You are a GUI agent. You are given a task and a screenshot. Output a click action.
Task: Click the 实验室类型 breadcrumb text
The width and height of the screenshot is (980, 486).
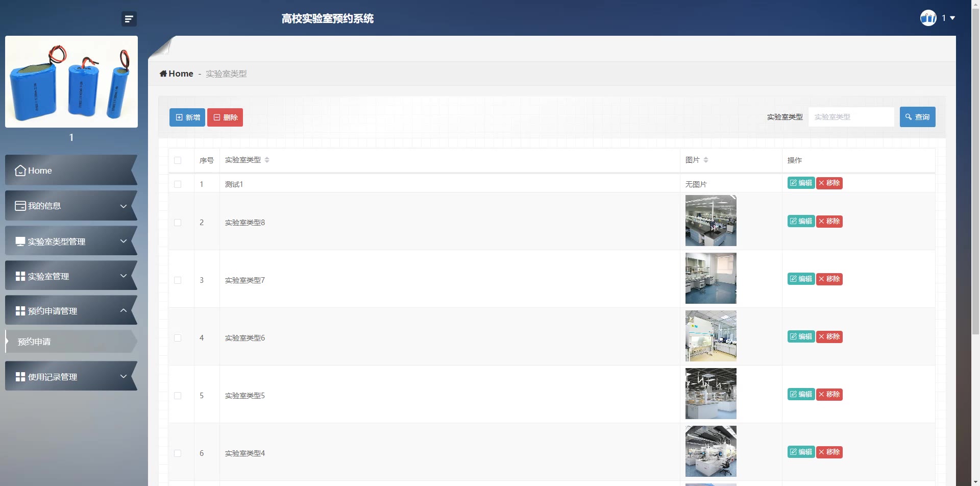point(226,74)
